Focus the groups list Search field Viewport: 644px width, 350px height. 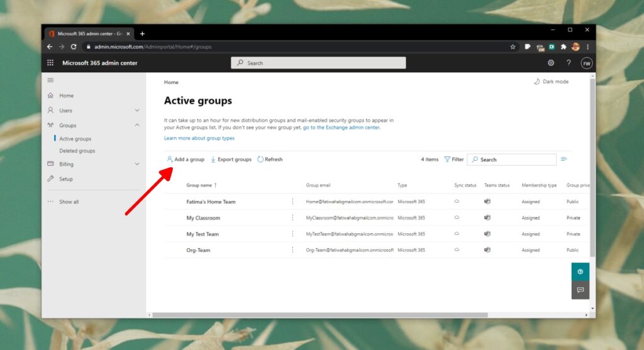[512, 159]
